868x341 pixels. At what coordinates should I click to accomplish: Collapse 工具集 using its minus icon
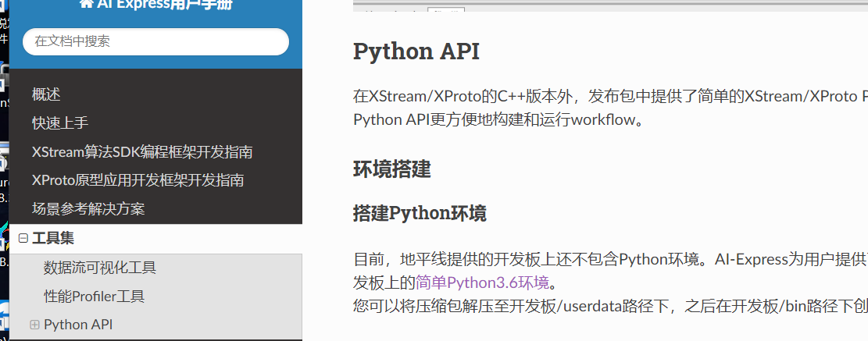(23, 239)
